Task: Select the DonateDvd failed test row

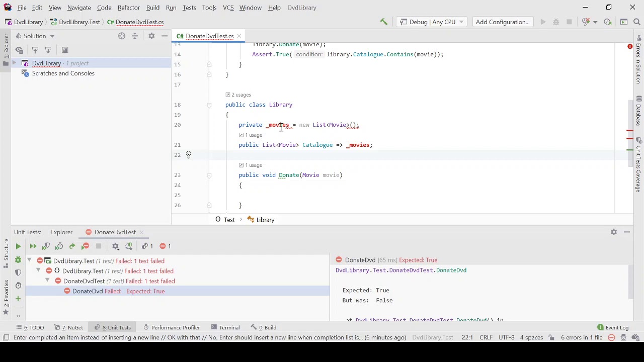Action: [x=177, y=291]
